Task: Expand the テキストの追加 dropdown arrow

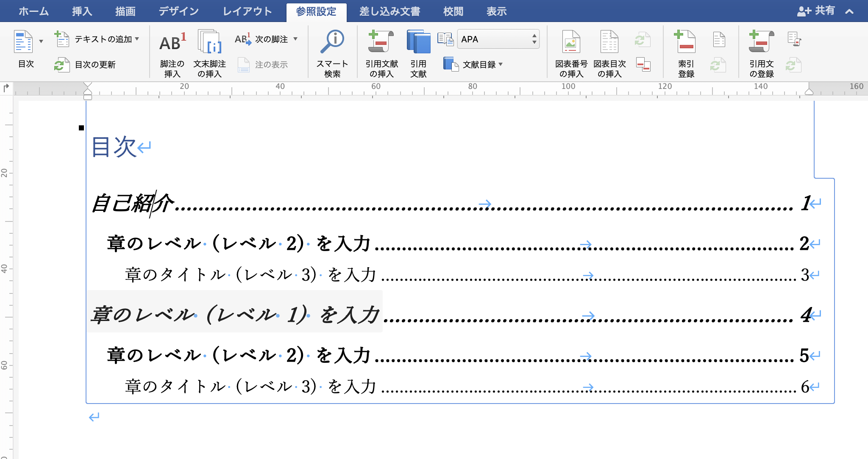Action: pyautogui.click(x=137, y=39)
